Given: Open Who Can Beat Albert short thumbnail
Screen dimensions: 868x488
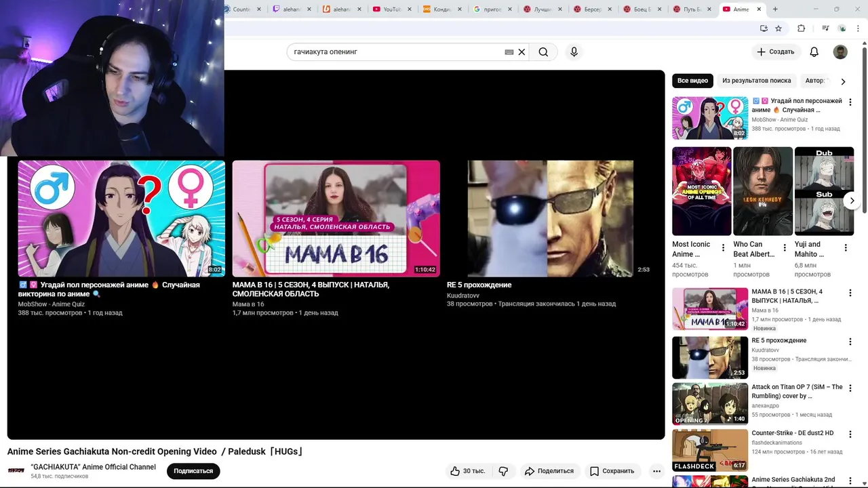Looking at the screenshot, I should 763,191.
